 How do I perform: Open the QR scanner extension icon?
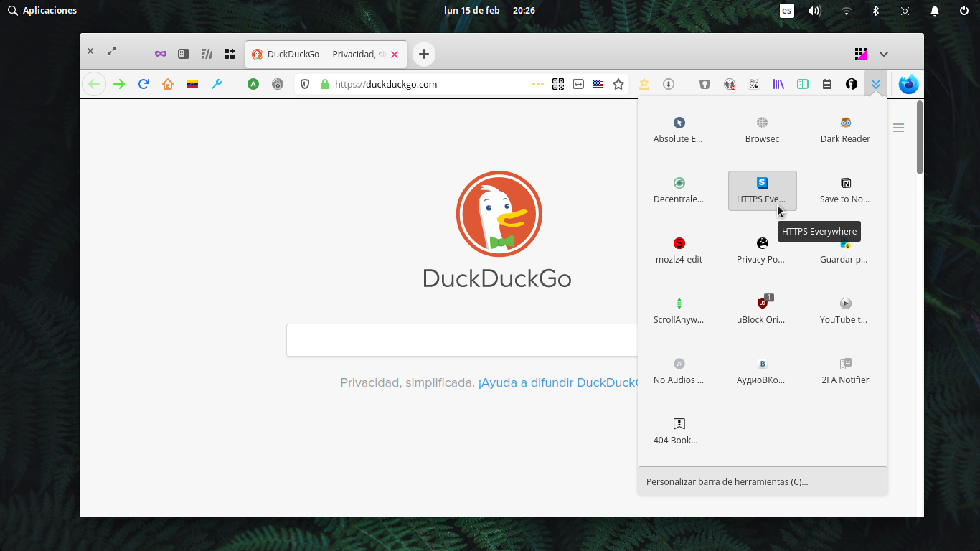click(754, 84)
